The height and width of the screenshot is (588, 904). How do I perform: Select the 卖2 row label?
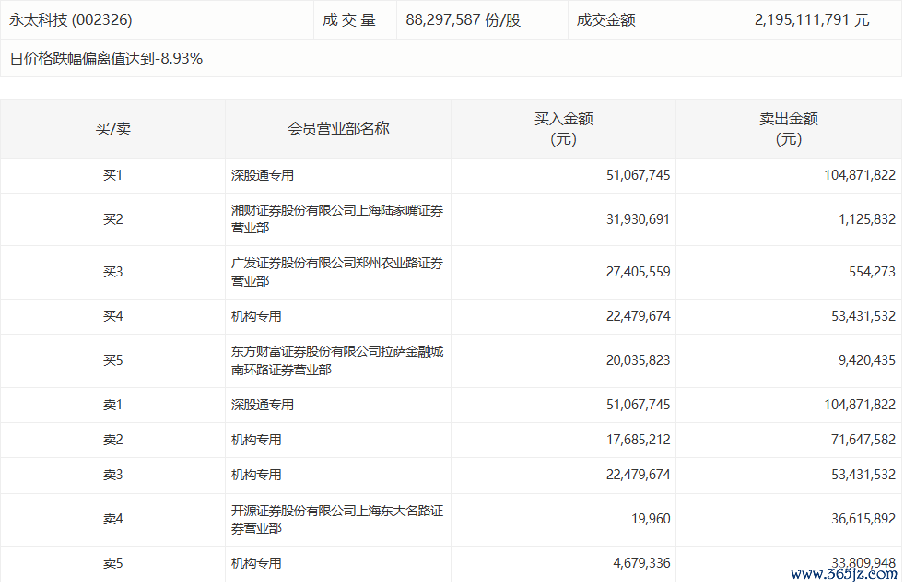tap(113, 441)
